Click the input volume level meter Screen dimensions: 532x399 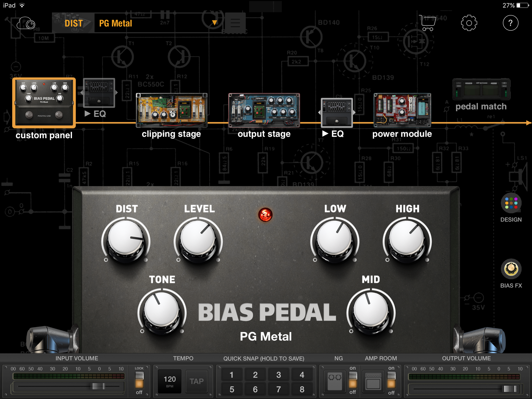point(69,376)
